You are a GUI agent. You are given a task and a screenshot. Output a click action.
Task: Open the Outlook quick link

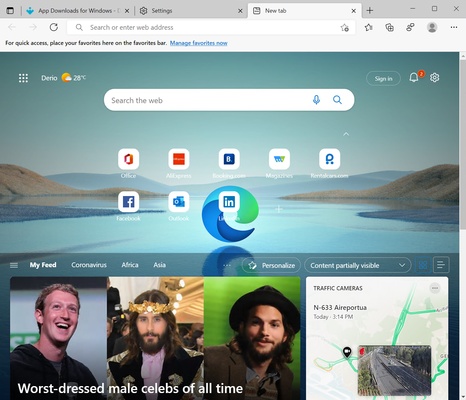[x=179, y=206]
